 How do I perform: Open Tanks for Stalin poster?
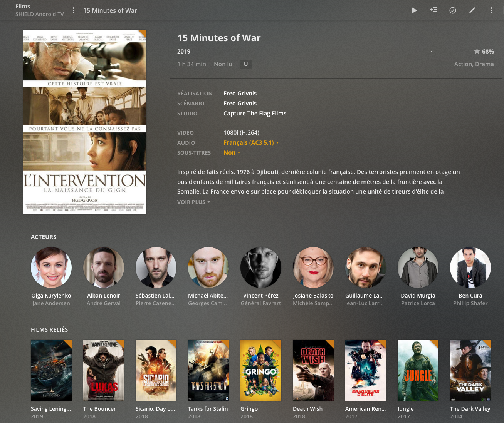coord(208,370)
